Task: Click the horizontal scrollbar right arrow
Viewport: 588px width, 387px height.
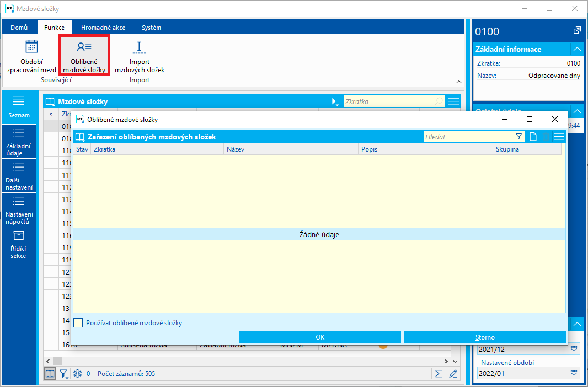Action: 446,362
